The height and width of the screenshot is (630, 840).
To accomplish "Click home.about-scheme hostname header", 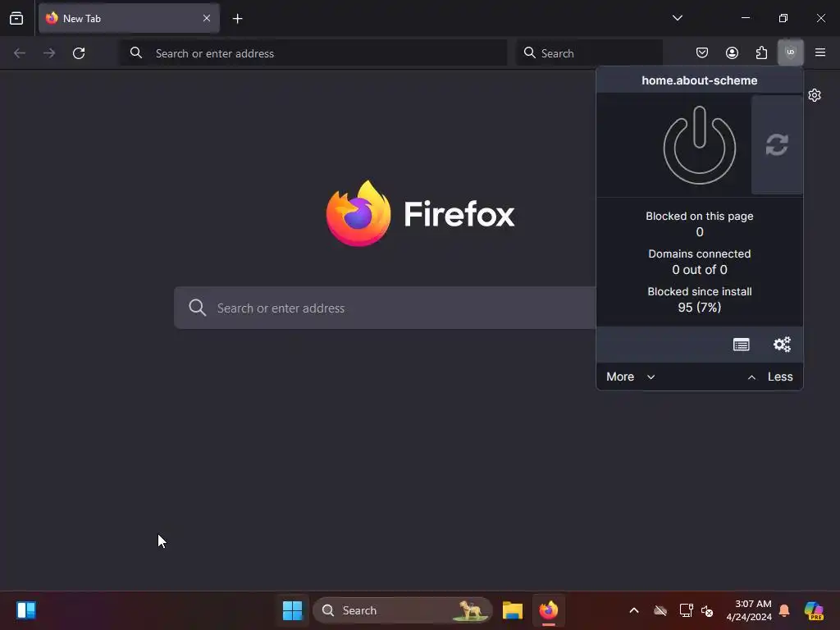I will 699,80.
